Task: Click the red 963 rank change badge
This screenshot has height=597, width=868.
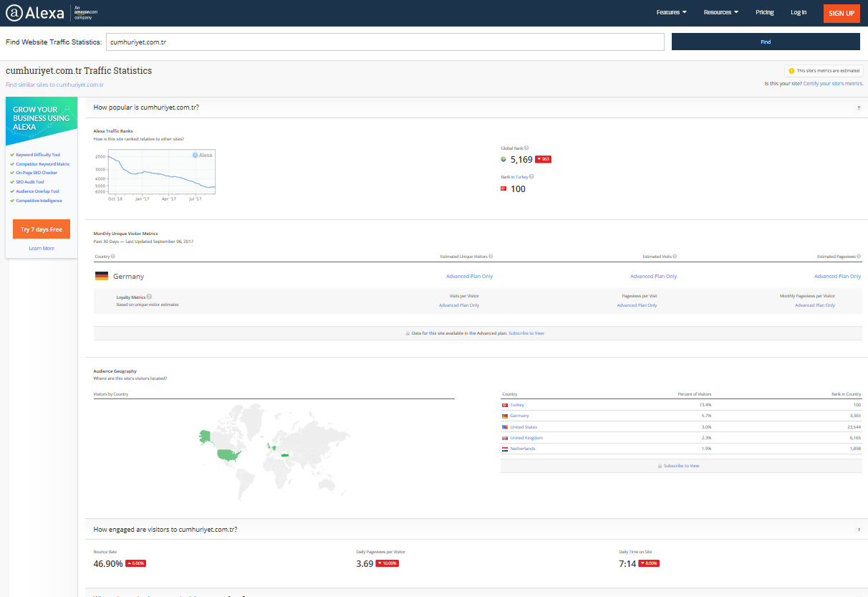Action: click(543, 159)
